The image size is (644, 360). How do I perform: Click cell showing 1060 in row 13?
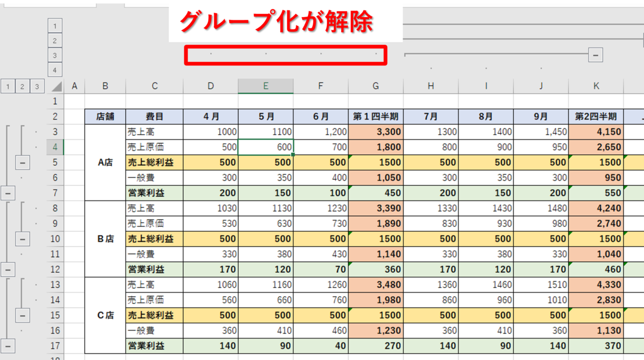tap(210, 285)
